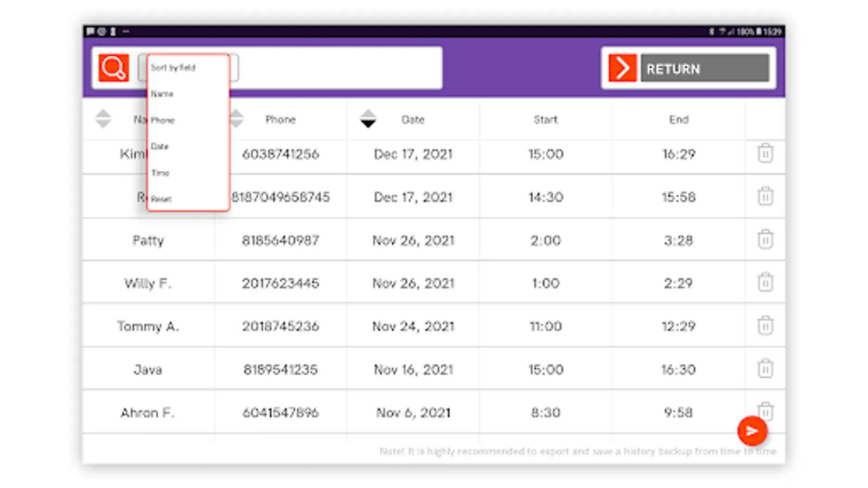This screenshot has height=488, width=868.
Task: Select phone number 6038741256
Action: click(280, 154)
